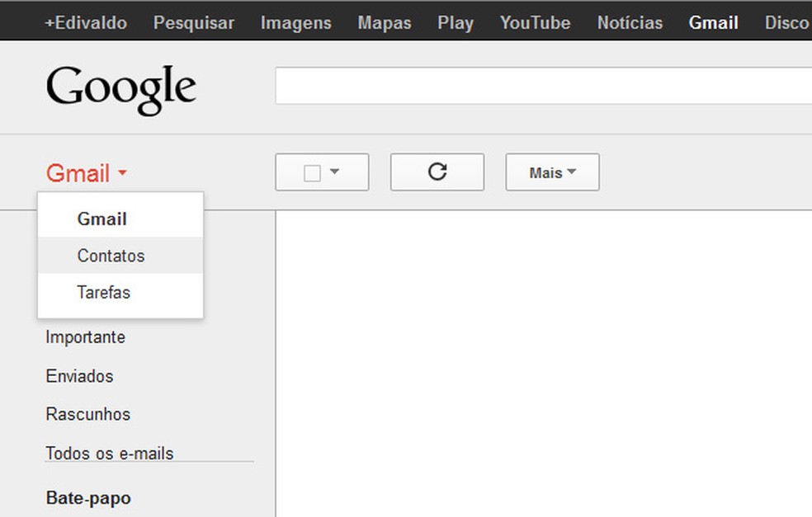The width and height of the screenshot is (812, 517).
Task: Open Imagens in the top bar
Action: (x=295, y=23)
